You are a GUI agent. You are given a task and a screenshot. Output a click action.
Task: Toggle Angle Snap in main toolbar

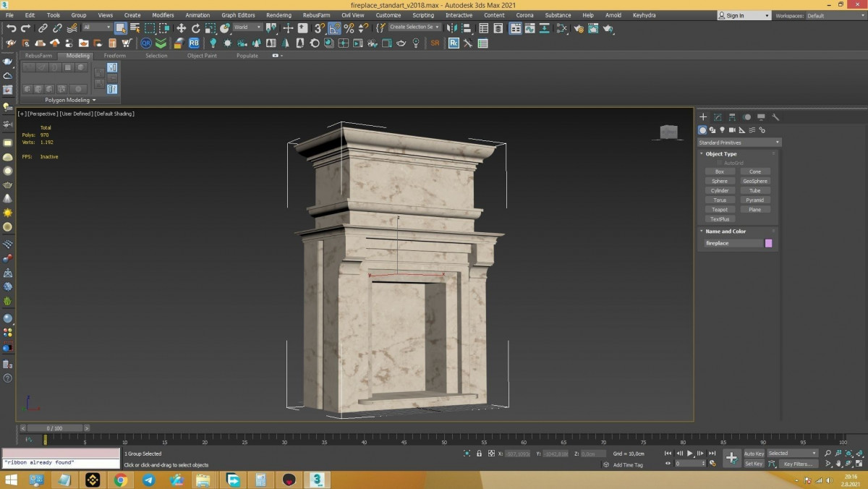335,28
